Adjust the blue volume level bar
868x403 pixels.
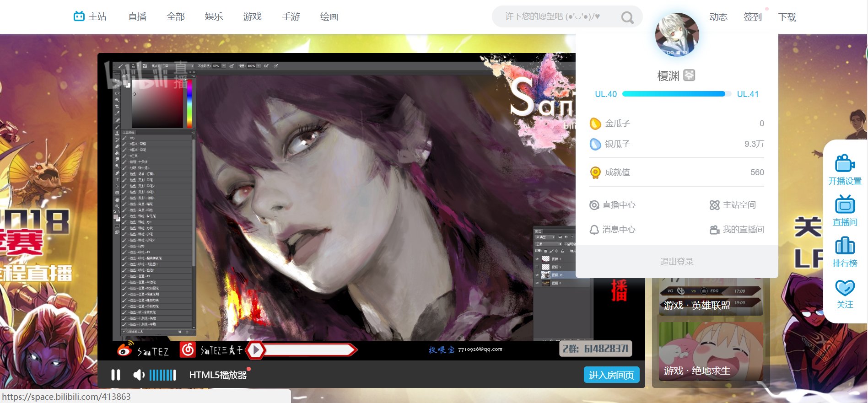162,375
